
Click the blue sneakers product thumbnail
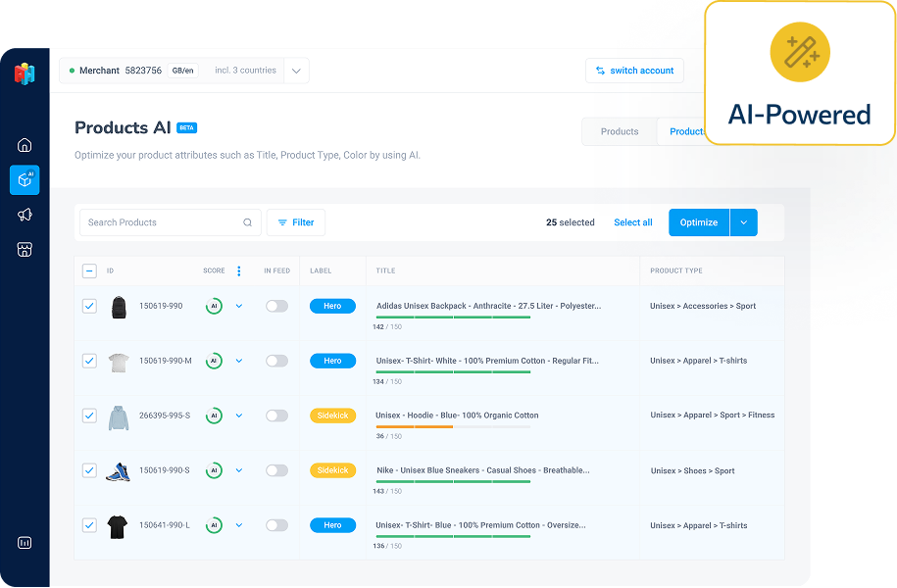coord(118,472)
